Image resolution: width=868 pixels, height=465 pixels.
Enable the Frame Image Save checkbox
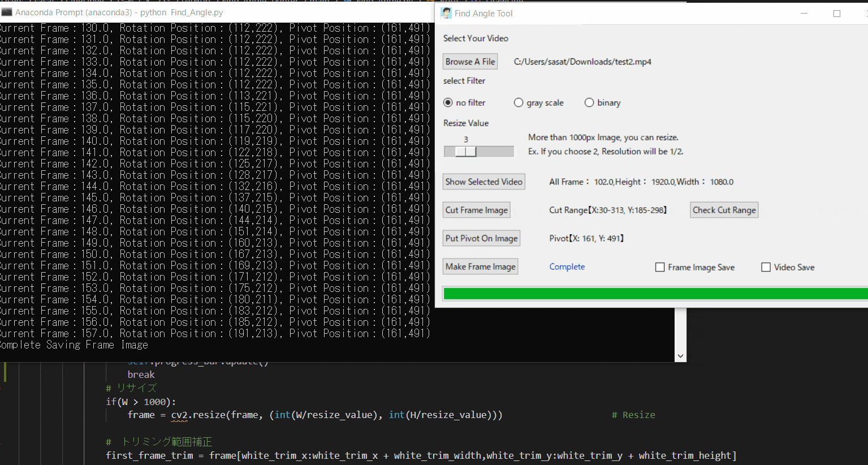660,267
